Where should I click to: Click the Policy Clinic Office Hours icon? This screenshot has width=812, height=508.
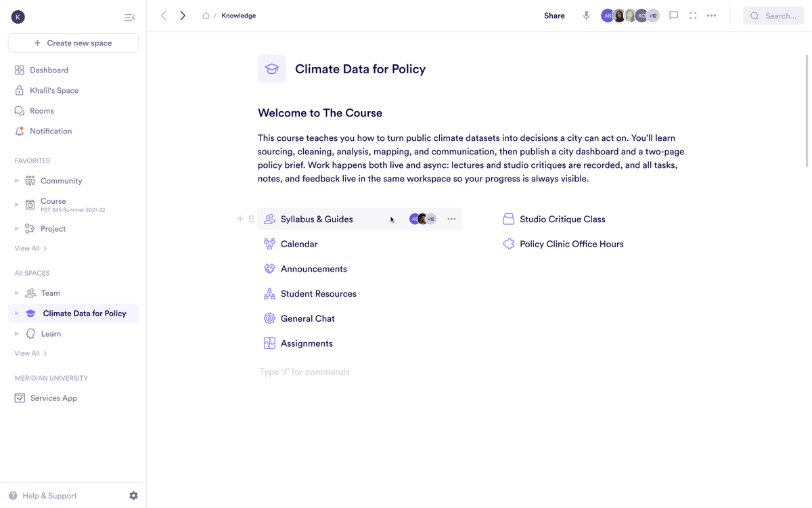pos(509,244)
